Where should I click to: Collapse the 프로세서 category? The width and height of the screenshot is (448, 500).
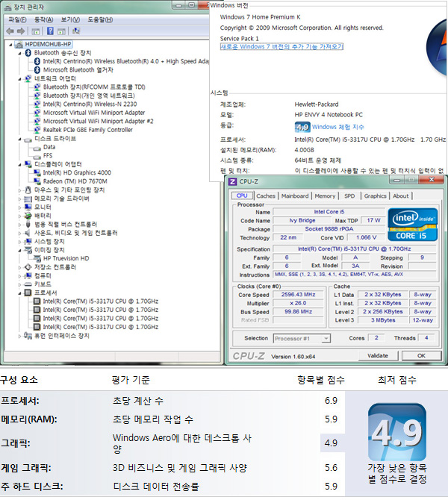point(19,293)
